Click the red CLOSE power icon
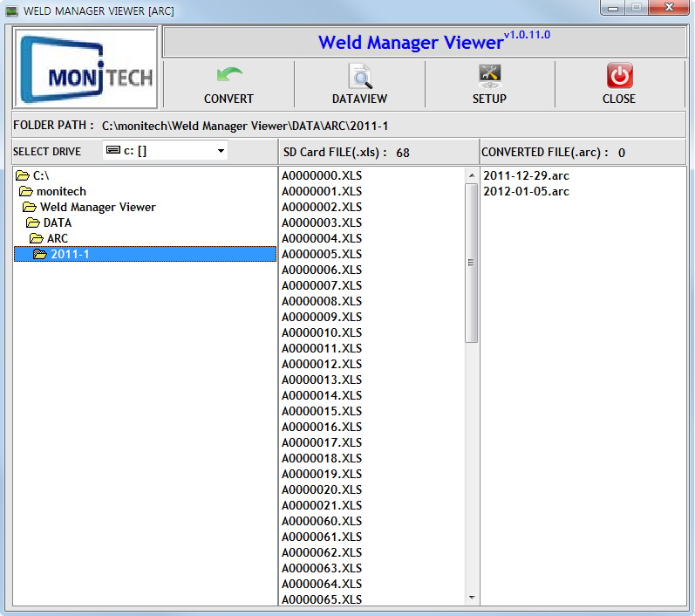Screen dimensions: 695x616 coord(620,76)
